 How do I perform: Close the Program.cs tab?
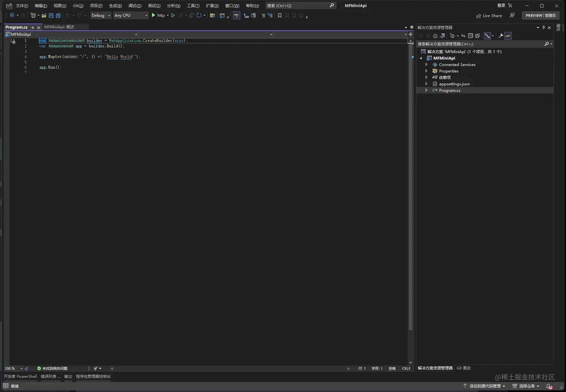pos(39,27)
